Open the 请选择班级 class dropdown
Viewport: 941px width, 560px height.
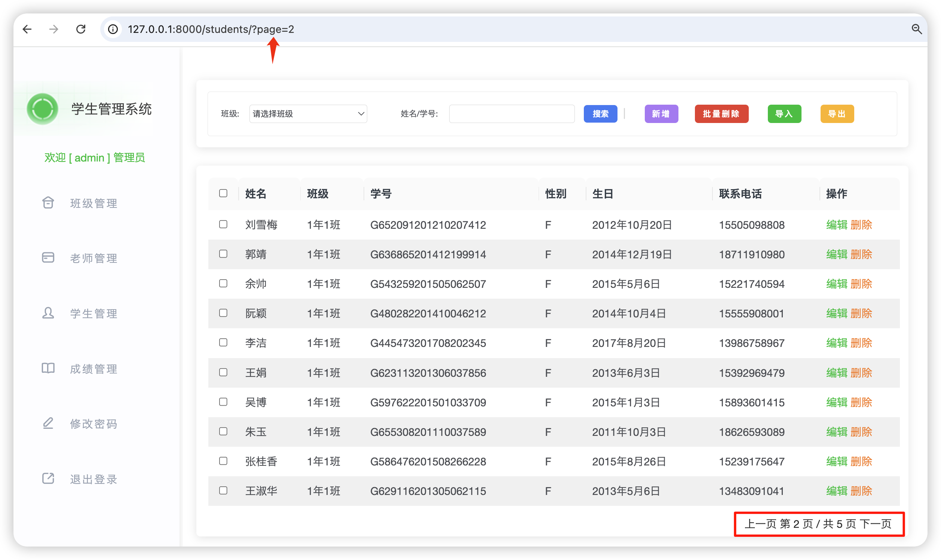click(308, 114)
